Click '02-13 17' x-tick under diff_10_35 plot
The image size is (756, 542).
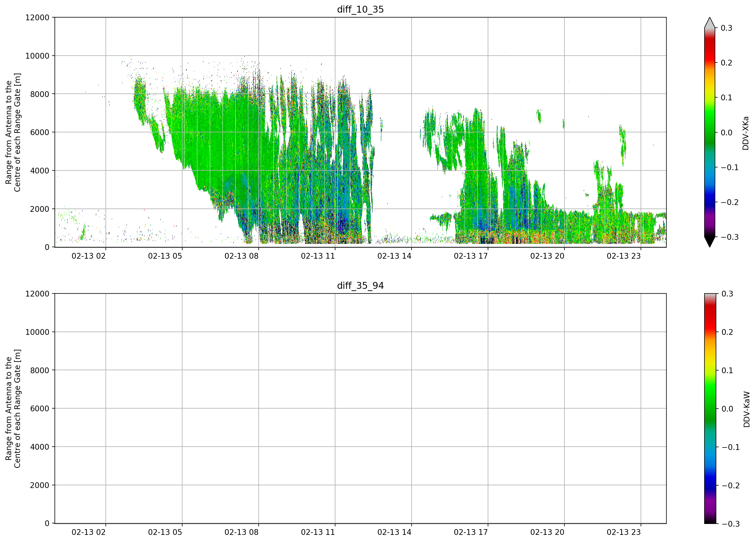[x=471, y=256]
